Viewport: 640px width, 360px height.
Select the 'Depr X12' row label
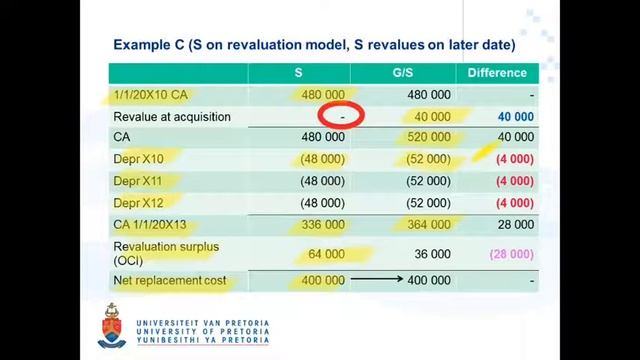(138, 203)
